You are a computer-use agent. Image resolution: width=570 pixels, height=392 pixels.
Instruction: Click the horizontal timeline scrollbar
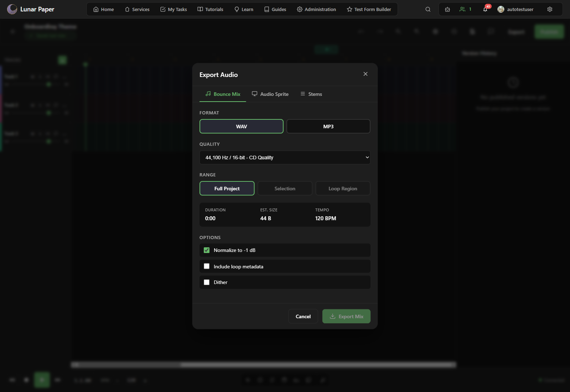click(264, 365)
